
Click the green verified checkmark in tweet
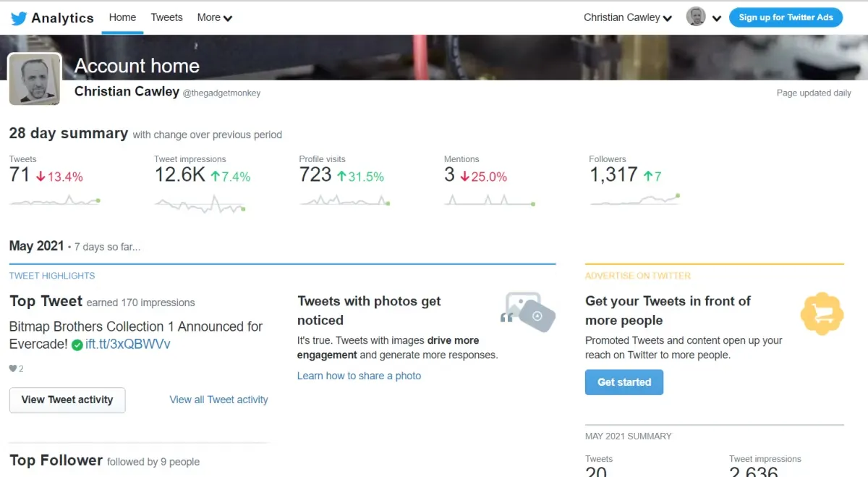coord(77,345)
